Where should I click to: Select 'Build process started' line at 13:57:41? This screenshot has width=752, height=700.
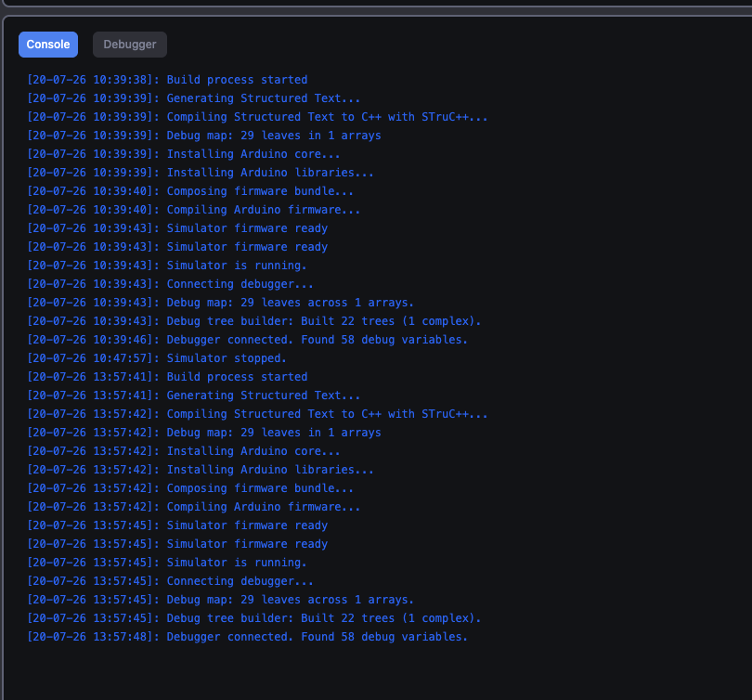(167, 377)
